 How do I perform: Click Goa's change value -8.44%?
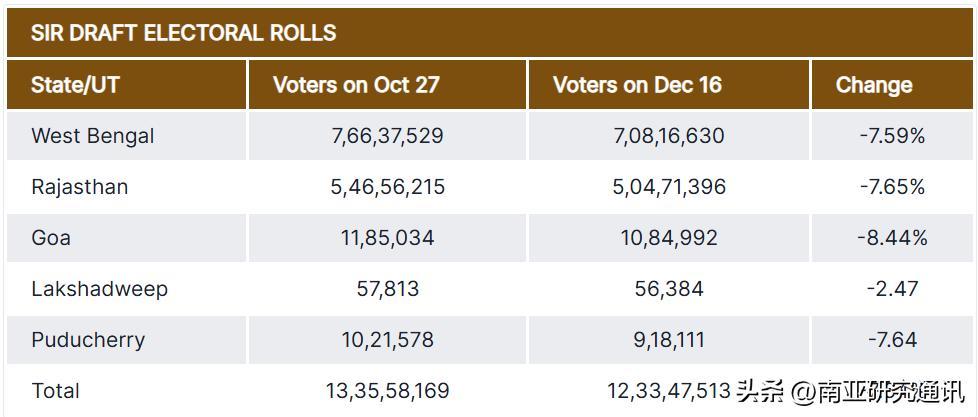click(892, 238)
